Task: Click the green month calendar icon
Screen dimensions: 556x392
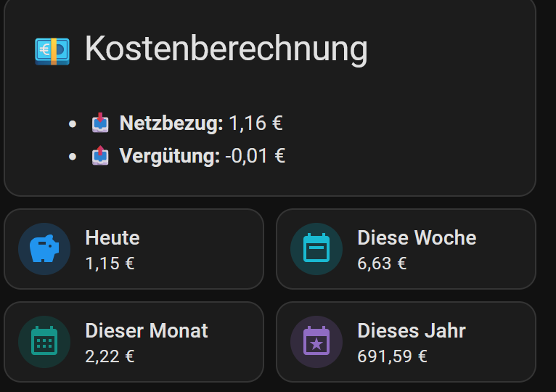Action: pyautogui.click(x=44, y=342)
